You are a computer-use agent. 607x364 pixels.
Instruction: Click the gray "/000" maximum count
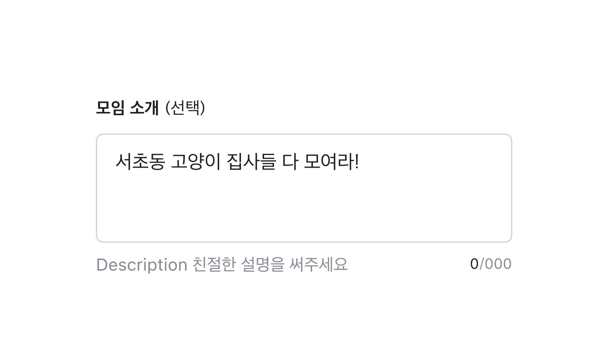(496, 264)
